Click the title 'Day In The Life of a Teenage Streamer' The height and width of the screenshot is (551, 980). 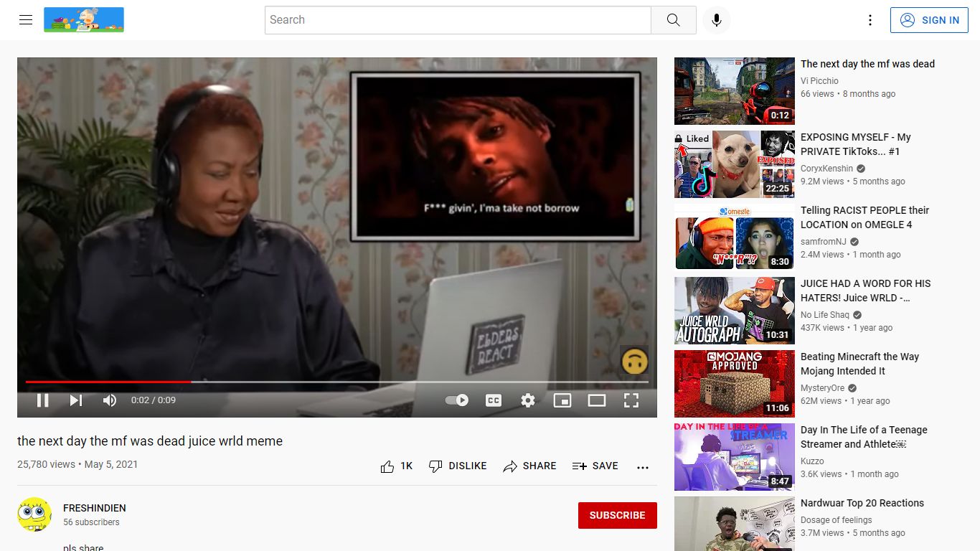coord(864,437)
